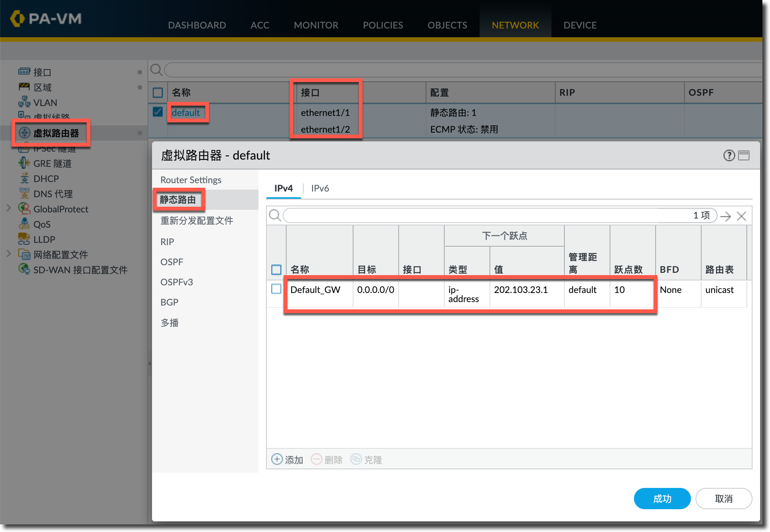
Task: Click the maximize dialog window icon
Action: point(744,155)
